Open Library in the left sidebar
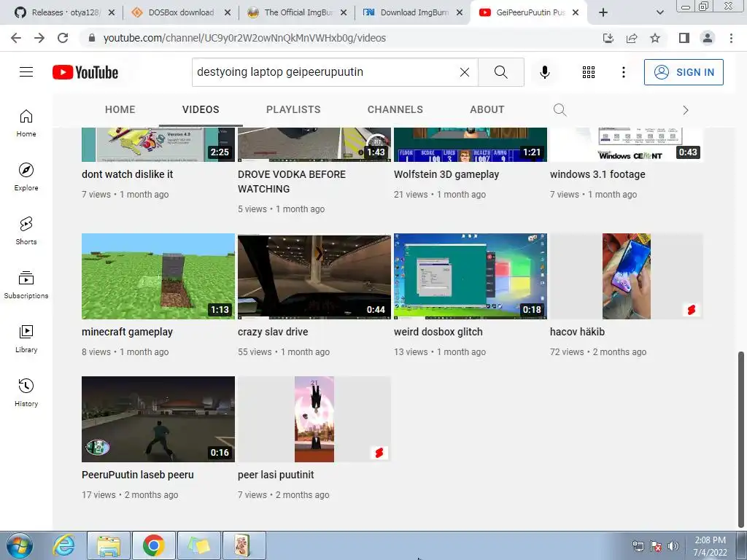 26,338
